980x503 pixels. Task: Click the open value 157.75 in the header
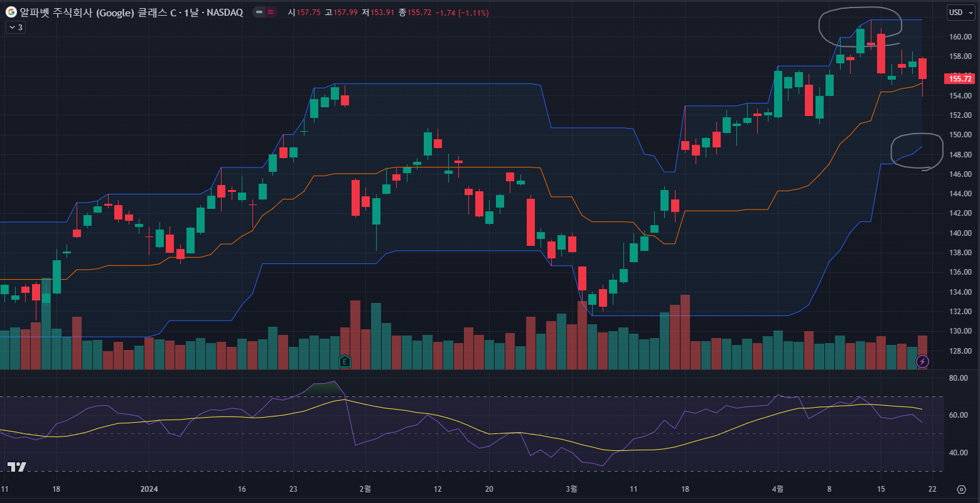click(308, 13)
